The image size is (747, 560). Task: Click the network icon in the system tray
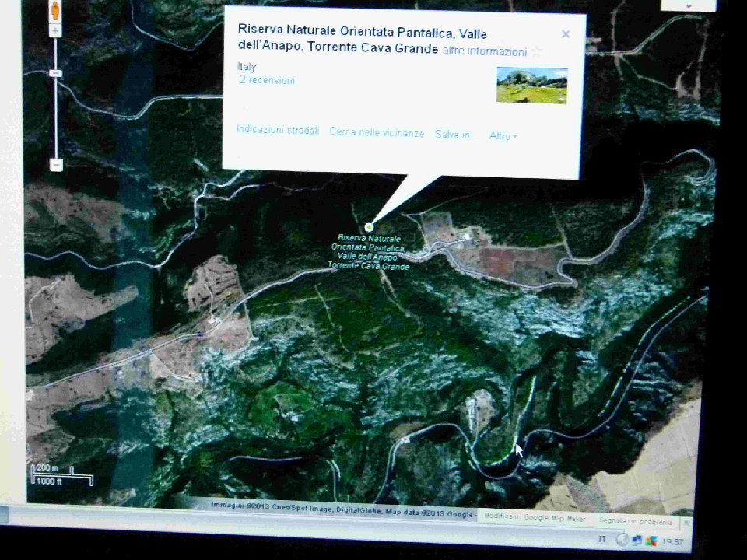click(x=637, y=541)
